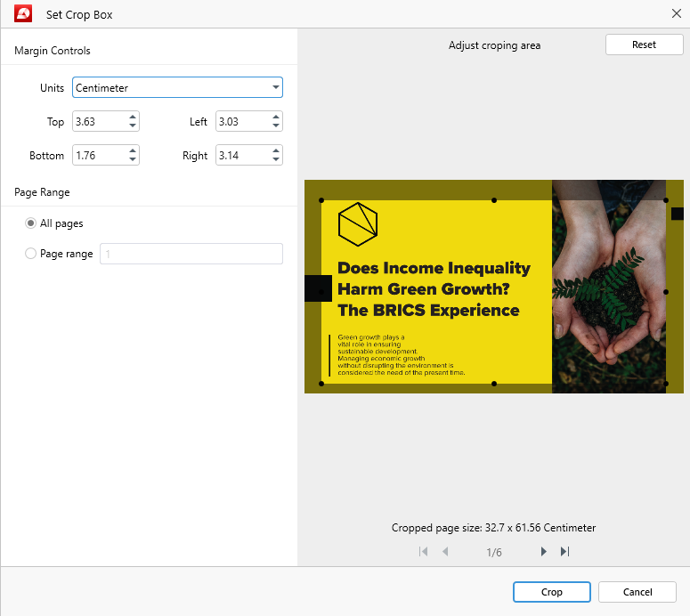Image resolution: width=690 pixels, height=616 pixels.
Task: Select the Page range radio button
Action: (x=30, y=254)
